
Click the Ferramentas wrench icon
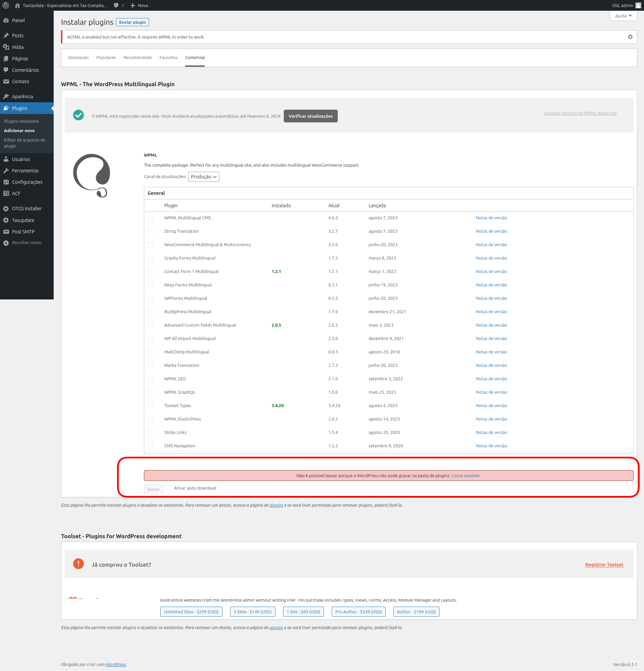(x=6, y=171)
